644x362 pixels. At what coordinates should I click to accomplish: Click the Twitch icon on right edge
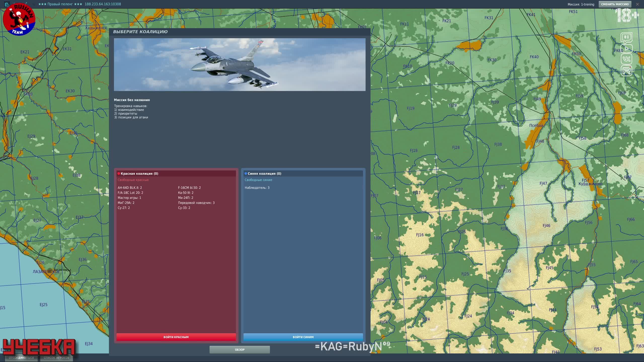click(x=626, y=38)
